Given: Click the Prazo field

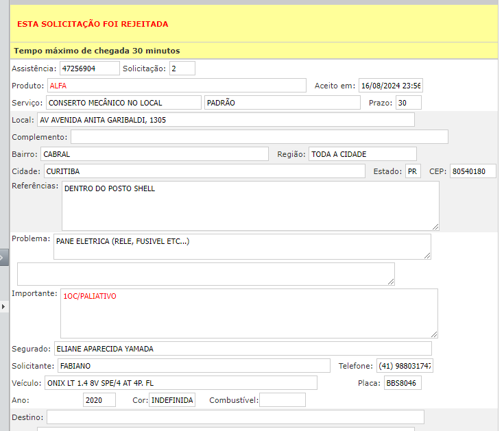Looking at the screenshot, I should tap(408, 103).
